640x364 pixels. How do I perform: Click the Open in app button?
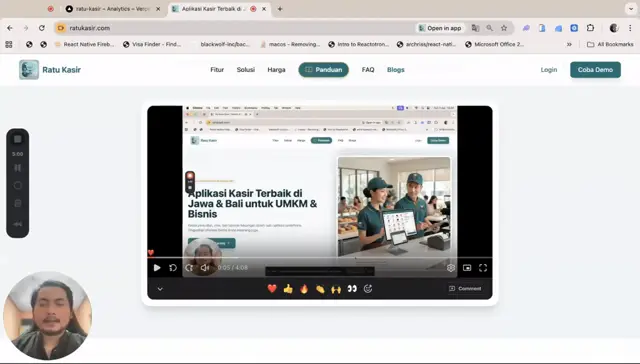coord(440,28)
